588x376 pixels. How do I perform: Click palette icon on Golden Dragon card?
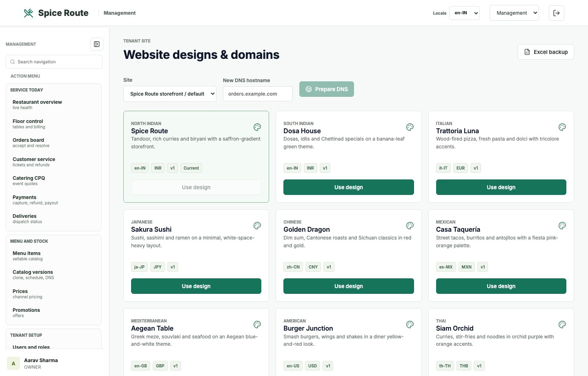(410, 226)
